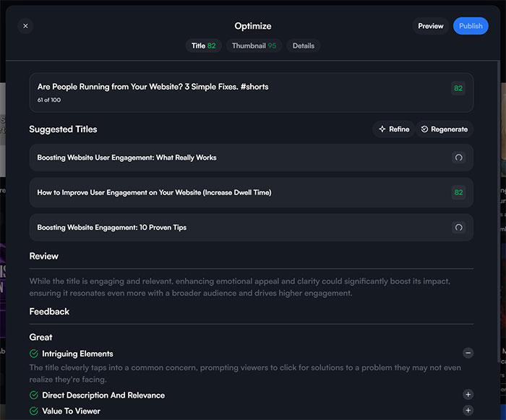This screenshot has width=506, height=420.
Task: Open the Thumbnail tab
Action: tap(254, 46)
